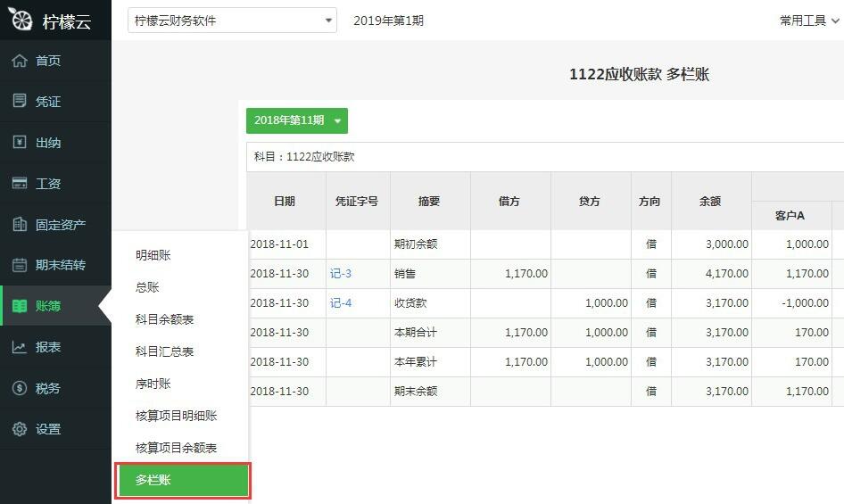Screen dimensions: 844x504
Task: Click the 2019年第1期 period label
Action: 388,21
